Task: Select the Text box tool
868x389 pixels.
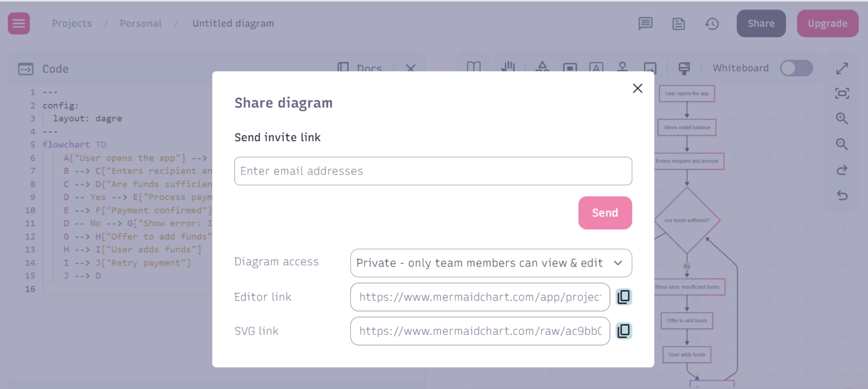Action: (596, 68)
